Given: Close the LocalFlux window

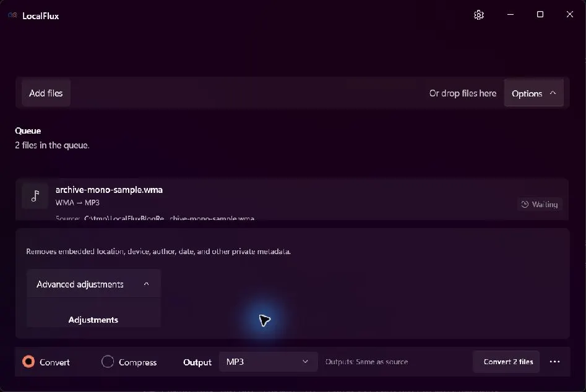Looking at the screenshot, I should click(x=569, y=15).
